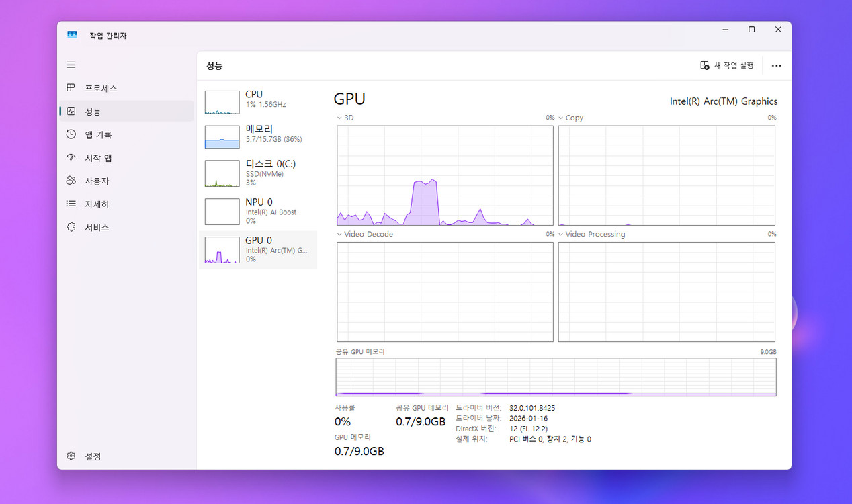Image resolution: width=852 pixels, height=504 pixels.
Task: Click the 사용률 0% value
Action: point(343,422)
